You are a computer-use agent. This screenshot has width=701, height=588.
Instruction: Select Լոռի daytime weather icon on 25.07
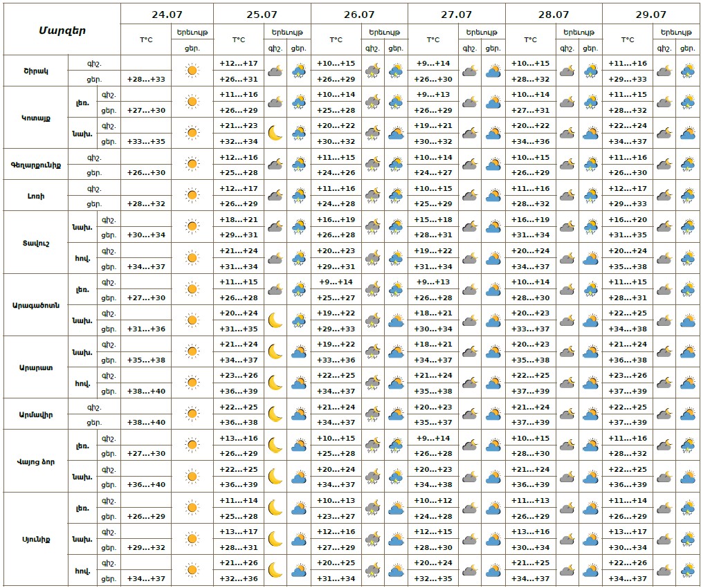(x=299, y=196)
